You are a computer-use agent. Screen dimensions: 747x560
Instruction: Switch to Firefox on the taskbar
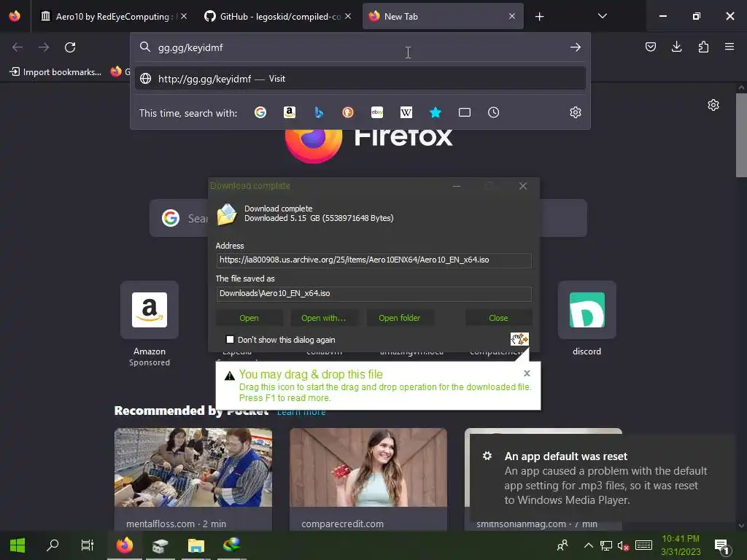[124, 545]
